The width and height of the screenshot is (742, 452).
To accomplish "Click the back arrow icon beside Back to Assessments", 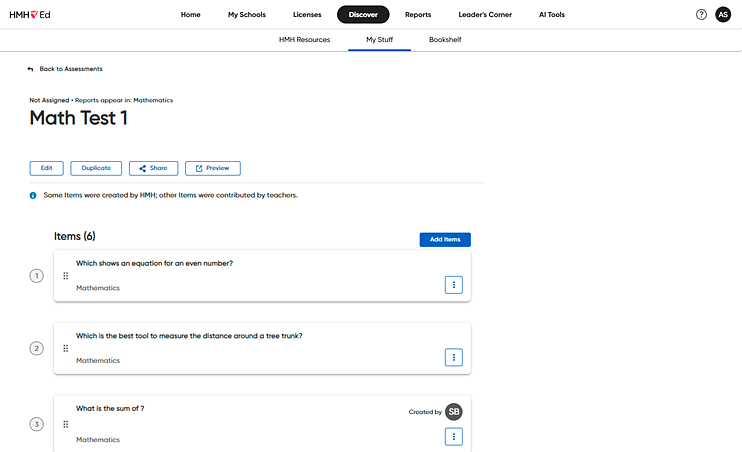I will click(30, 69).
